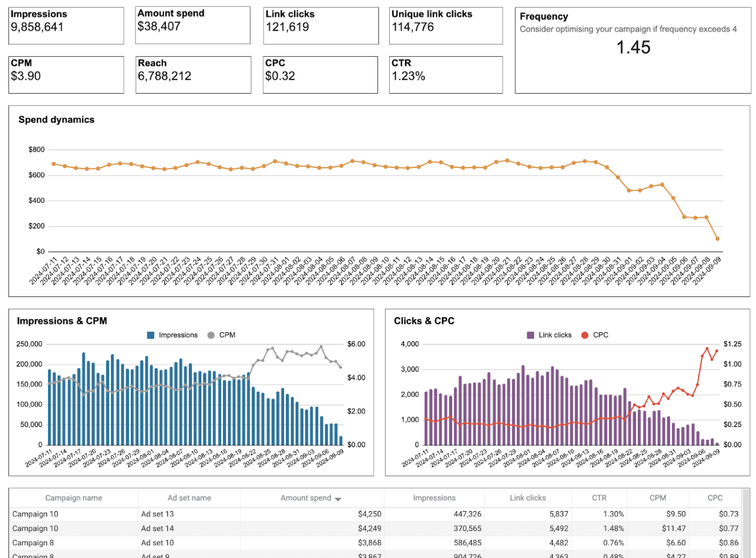Click the CPM metric card showing $3.90
Viewport: 756px width, 558px height.
[65, 74]
